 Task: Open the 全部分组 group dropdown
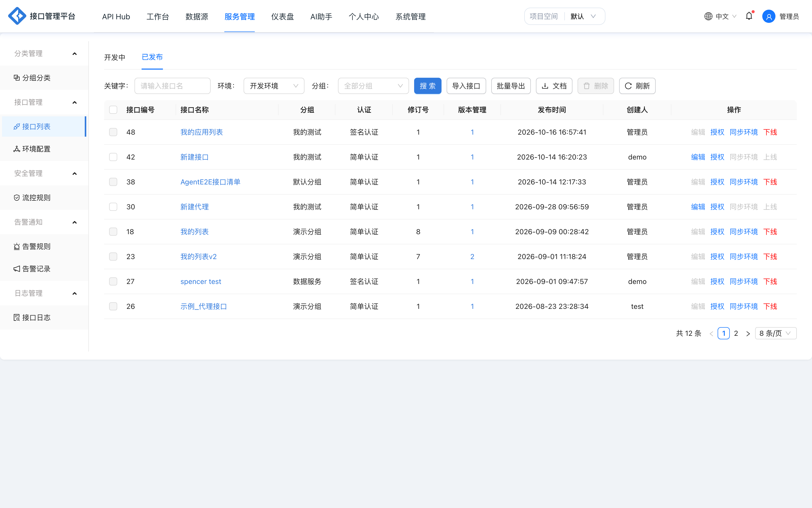click(x=373, y=86)
